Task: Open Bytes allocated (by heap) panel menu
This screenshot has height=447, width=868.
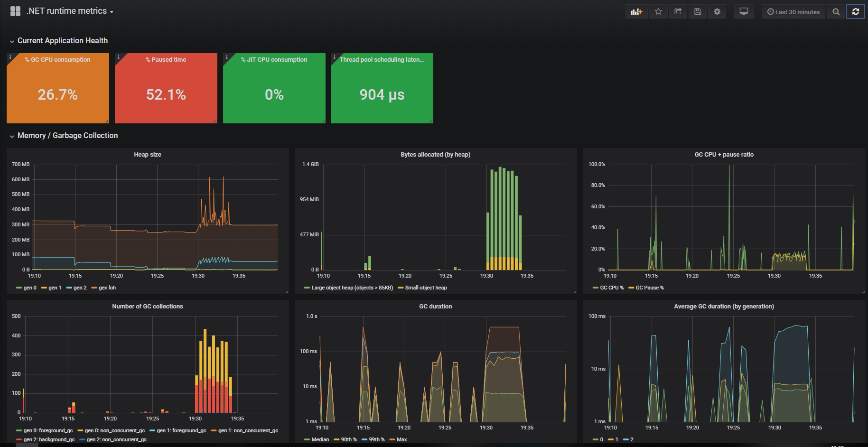Action: coord(435,155)
